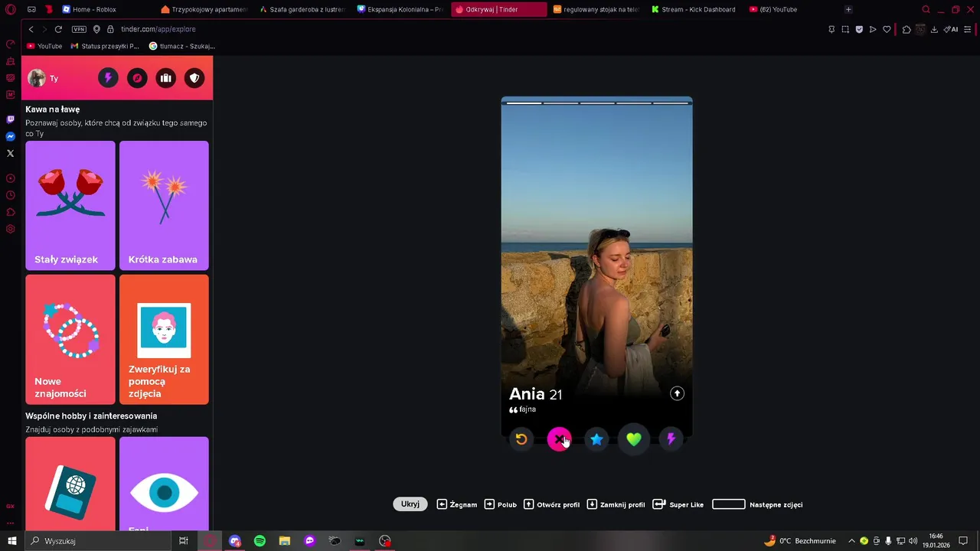Open the Nowe znajomości category card
Viewport: 980px width, 551px height.
point(70,340)
